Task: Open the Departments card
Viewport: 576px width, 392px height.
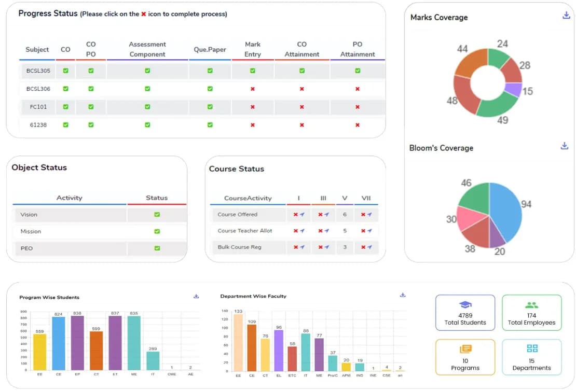Action: pyautogui.click(x=531, y=357)
